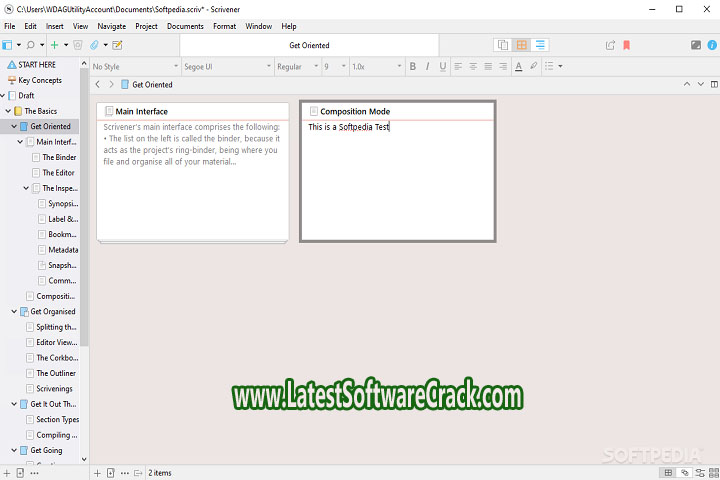Open the File menu

point(10,26)
